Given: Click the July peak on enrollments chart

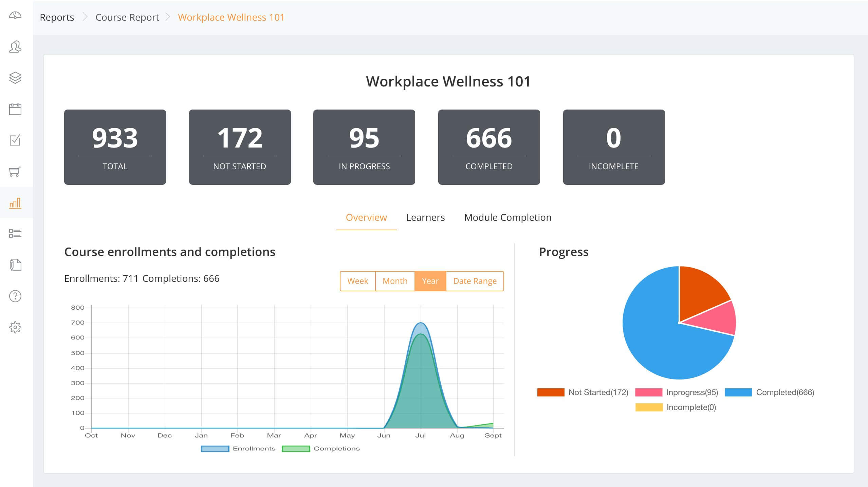Looking at the screenshot, I should (x=421, y=323).
